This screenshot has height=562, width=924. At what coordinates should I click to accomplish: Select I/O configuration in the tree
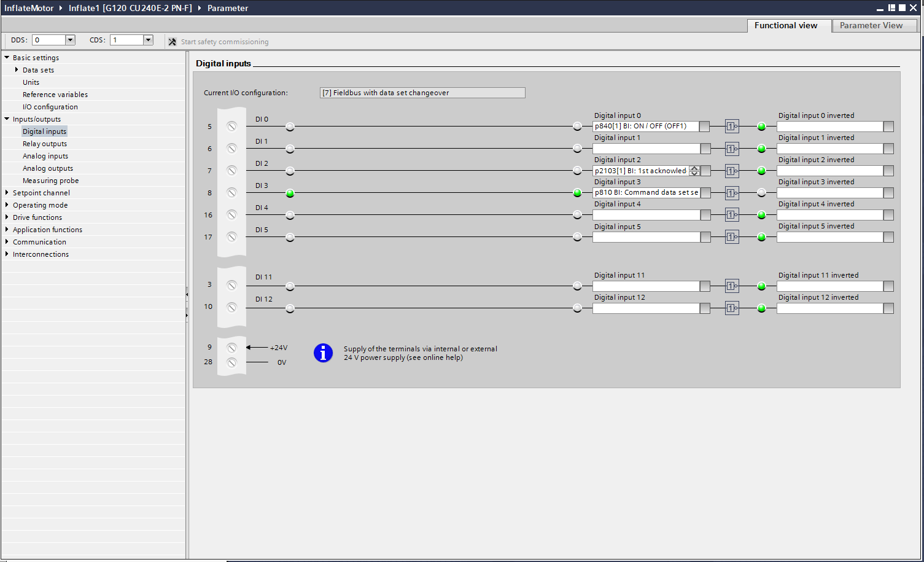pyautogui.click(x=50, y=107)
